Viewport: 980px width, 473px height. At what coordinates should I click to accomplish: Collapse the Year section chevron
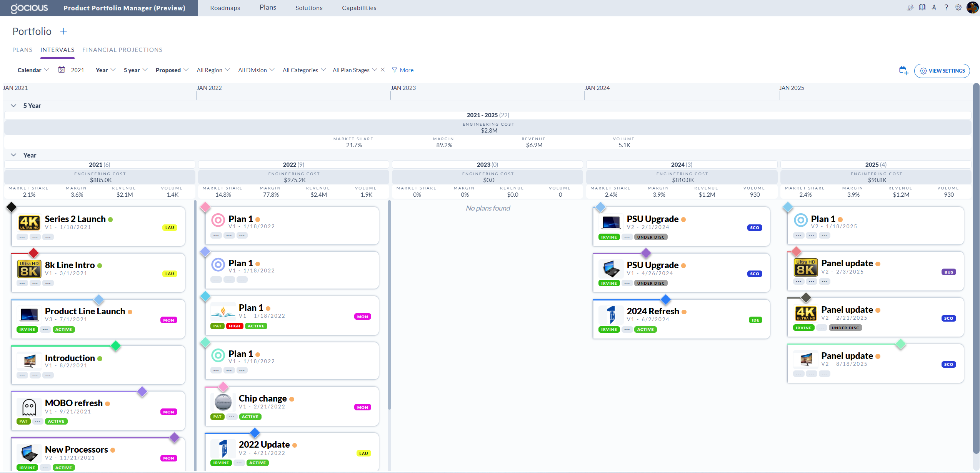point(13,155)
